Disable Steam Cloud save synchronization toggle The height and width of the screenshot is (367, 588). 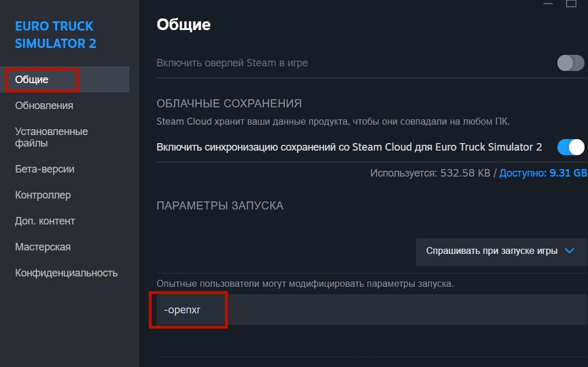(570, 147)
